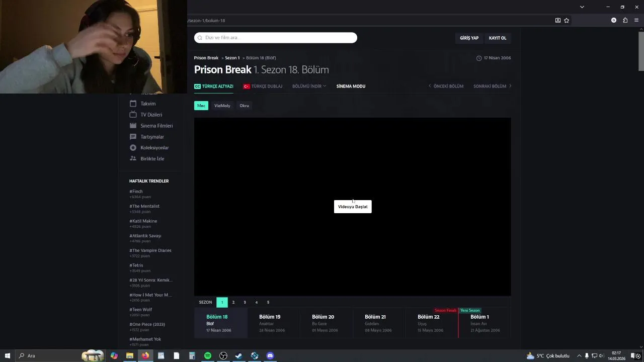Click the network icon in system tray
The width and height of the screenshot is (644, 362).
point(594,356)
